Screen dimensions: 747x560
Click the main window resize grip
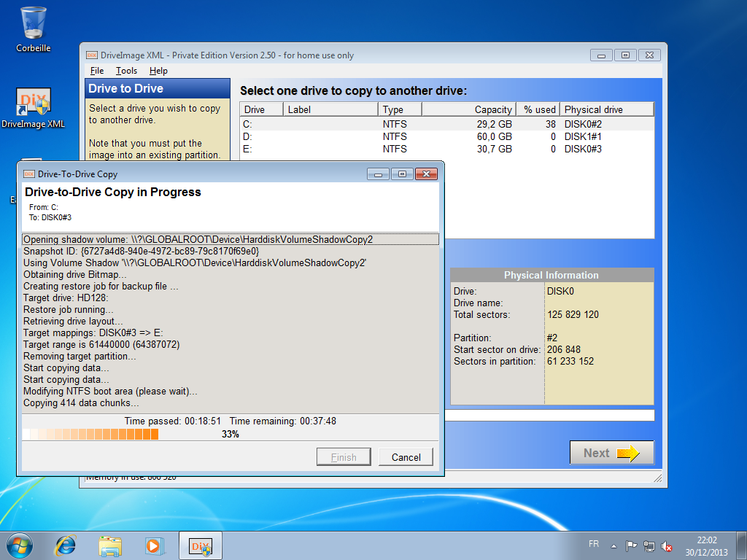pyautogui.click(x=658, y=478)
